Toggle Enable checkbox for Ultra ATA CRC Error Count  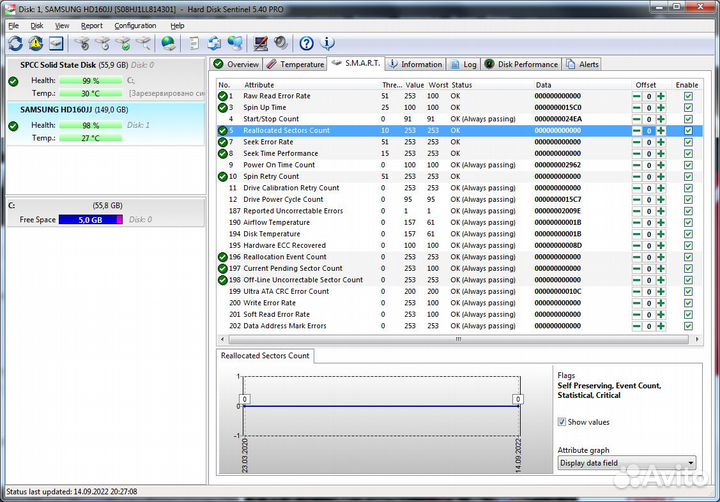click(x=688, y=291)
